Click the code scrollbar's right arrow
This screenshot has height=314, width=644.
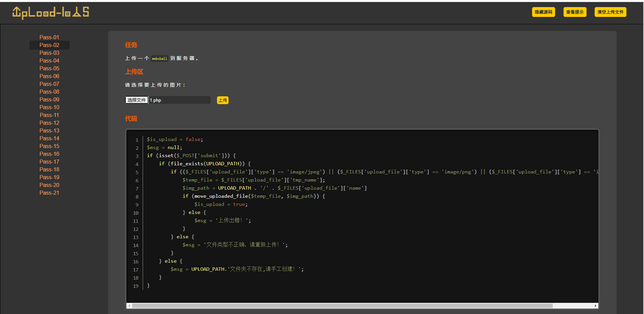point(595,306)
